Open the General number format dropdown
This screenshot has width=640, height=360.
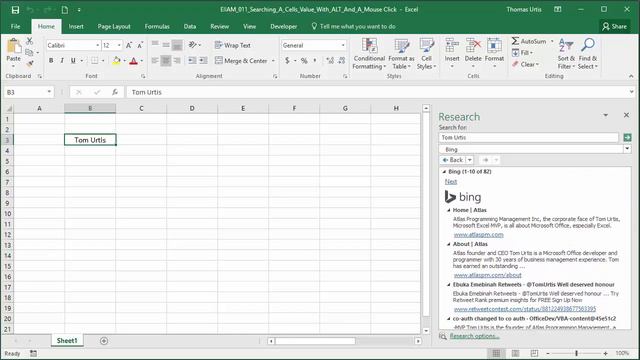coord(343,45)
